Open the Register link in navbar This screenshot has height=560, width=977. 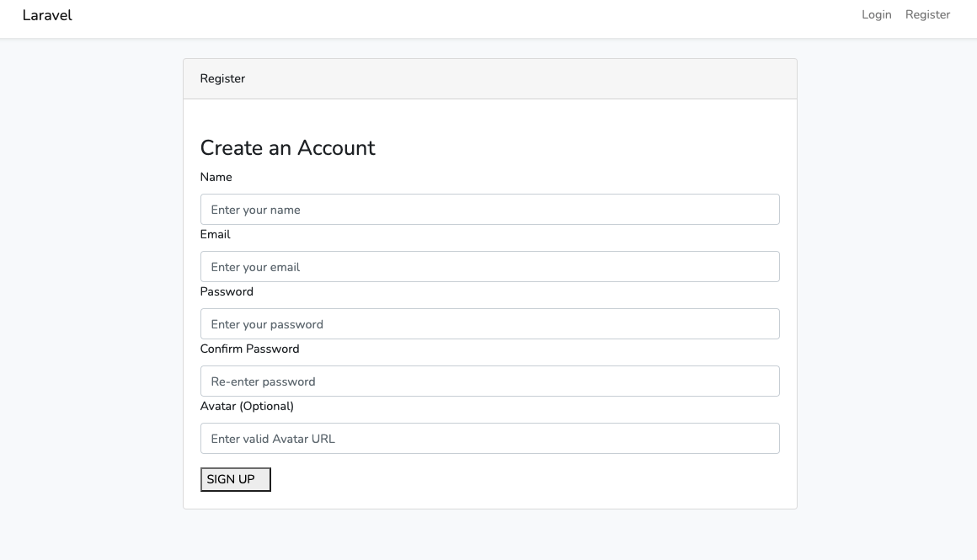pyautogui.click(x=927, y=15)
